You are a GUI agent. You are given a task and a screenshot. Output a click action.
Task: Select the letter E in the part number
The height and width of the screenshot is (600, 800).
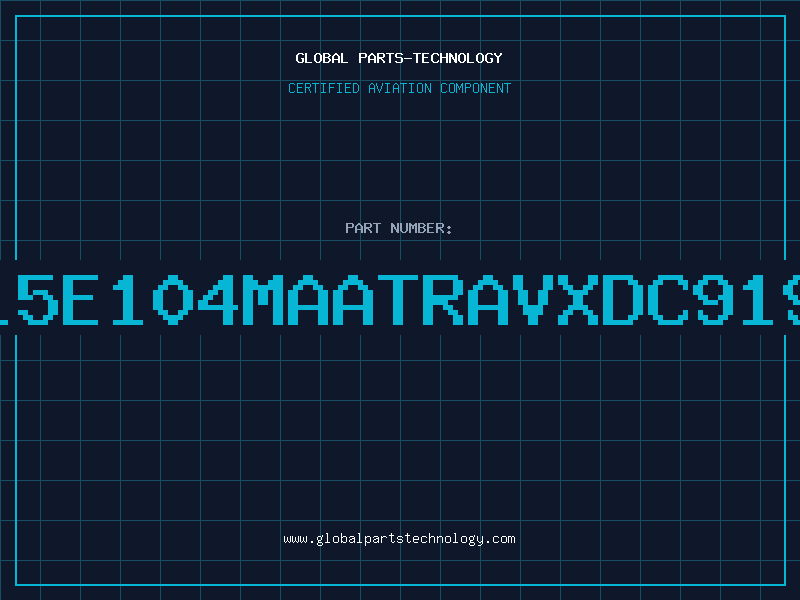tap(81, 299)
